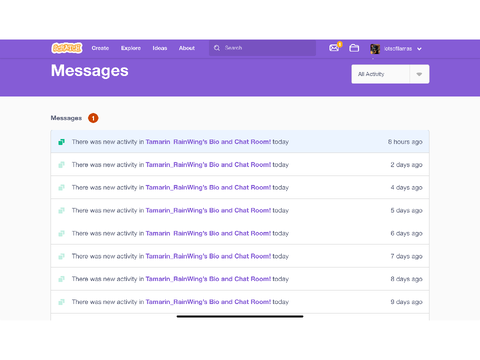Open the Scratch logo home link

tap(67, 48)
